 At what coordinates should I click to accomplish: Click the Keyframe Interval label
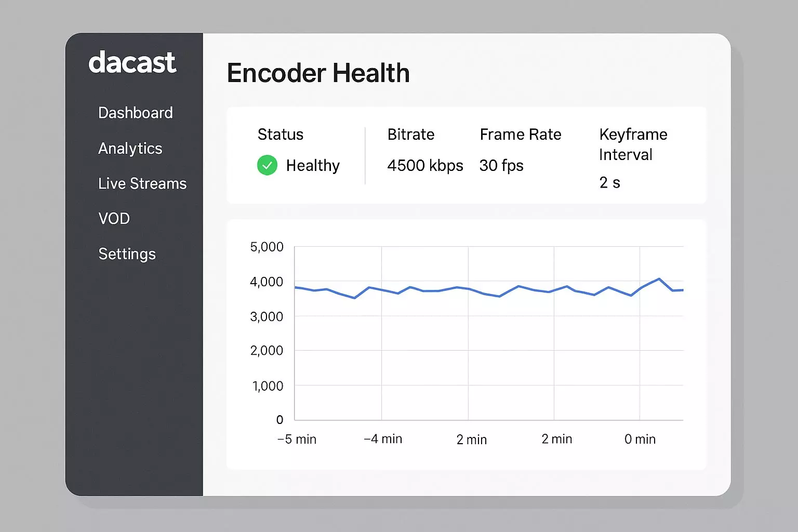click(x=633, y=144)
